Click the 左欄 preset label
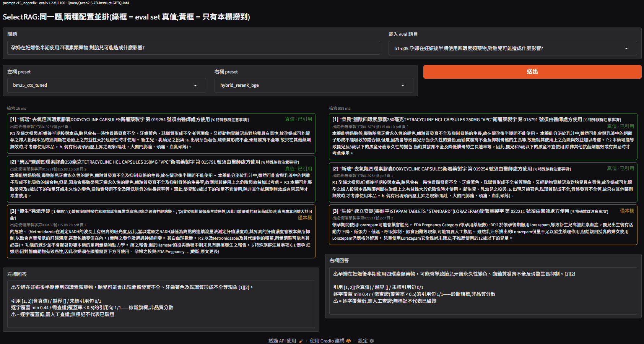 (19, 72)
